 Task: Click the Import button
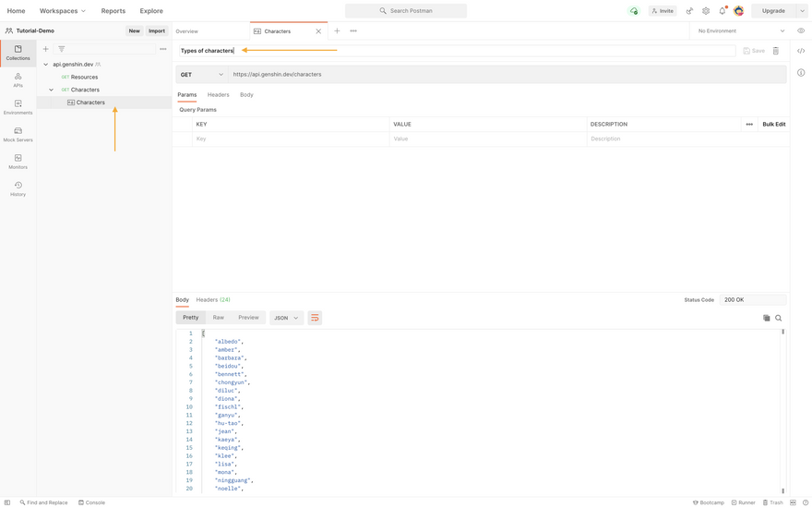(157, 30)
